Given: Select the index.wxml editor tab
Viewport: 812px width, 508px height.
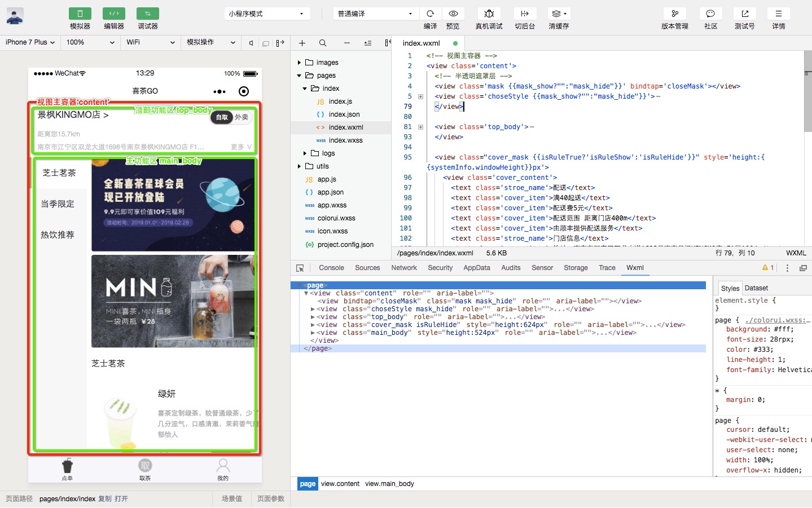Looking at the screenshot, I should [x=428, y=43].
